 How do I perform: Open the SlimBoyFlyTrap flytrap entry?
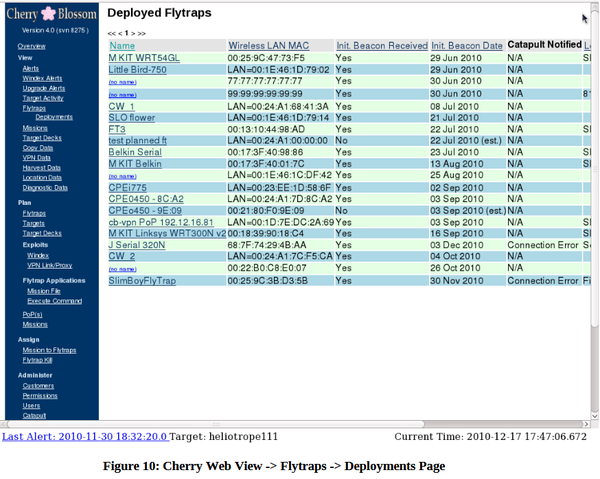[x=142, y=281]
